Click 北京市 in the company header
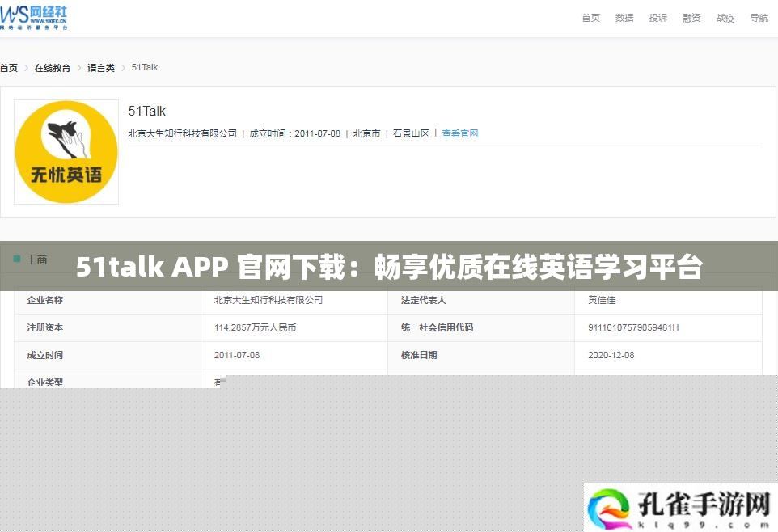778x532 pixels. click(366, 133)
